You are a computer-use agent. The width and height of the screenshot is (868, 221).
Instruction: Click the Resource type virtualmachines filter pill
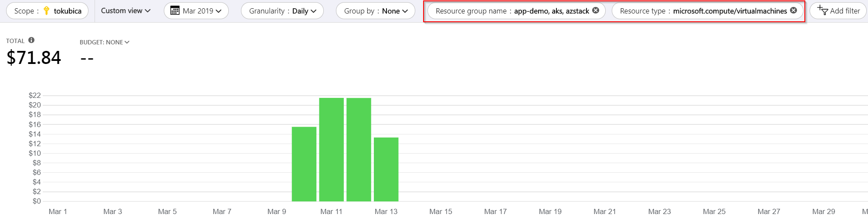[x=708, y=10]
